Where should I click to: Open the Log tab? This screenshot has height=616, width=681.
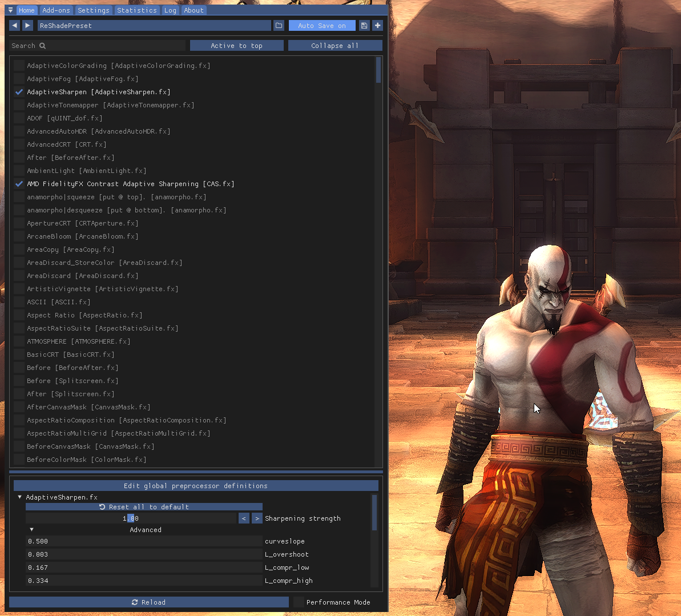(x=170, y=10)
